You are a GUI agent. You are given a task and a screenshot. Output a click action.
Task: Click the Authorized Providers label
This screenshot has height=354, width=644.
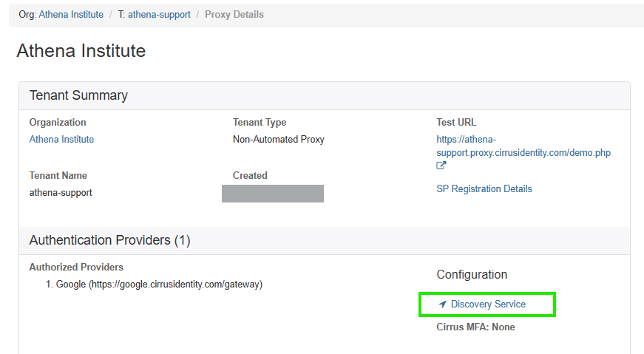[76, 268]
